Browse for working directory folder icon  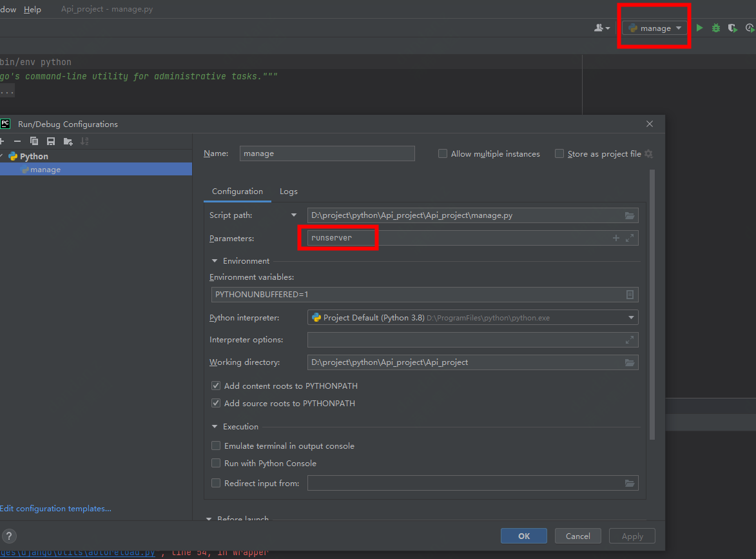[x=630, y=362]
